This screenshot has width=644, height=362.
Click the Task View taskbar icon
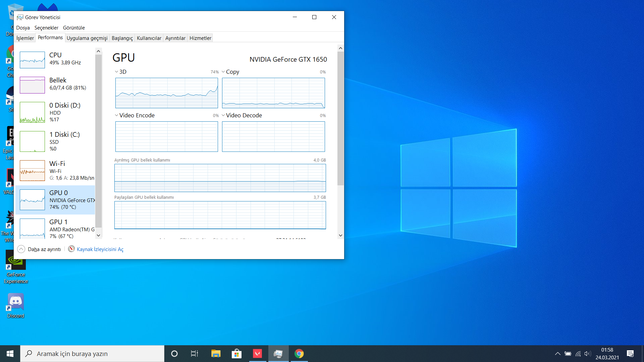pos(195,354)
